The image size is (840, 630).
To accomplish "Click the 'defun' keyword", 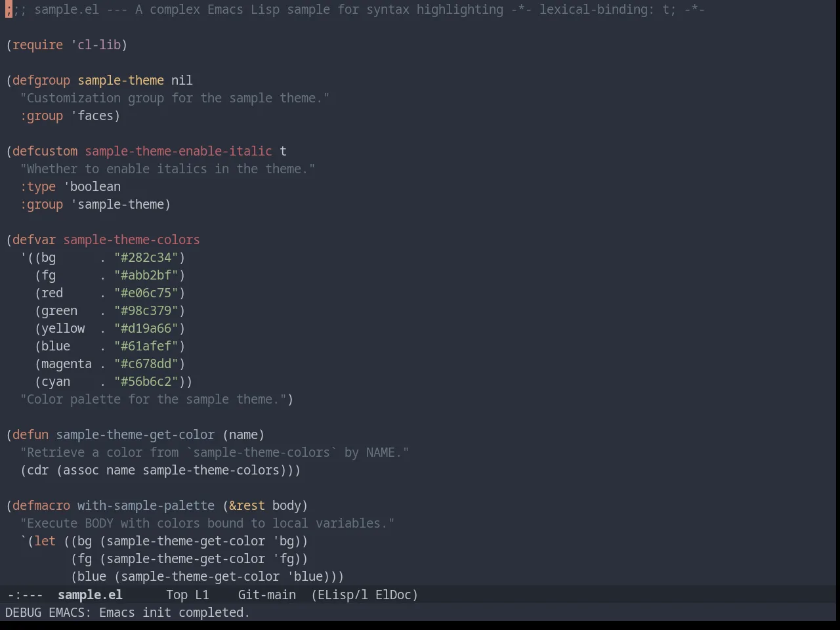I will point(30,434).
